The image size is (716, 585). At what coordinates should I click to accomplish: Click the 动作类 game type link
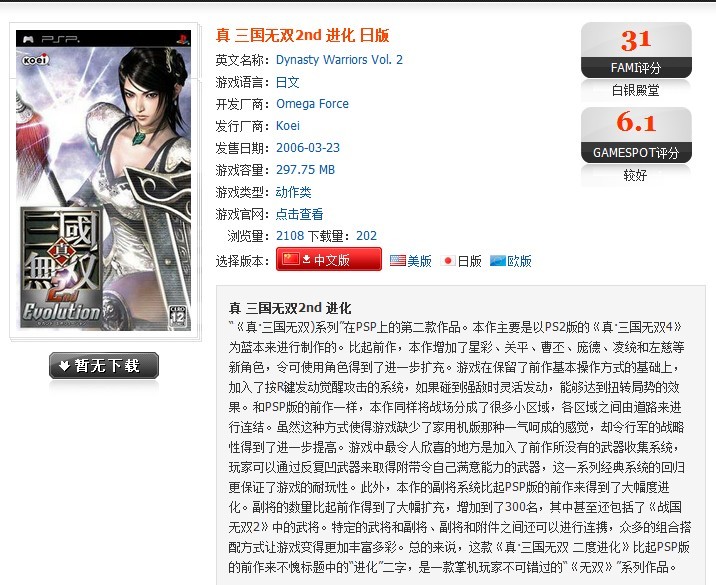click(x=294, y=192)
